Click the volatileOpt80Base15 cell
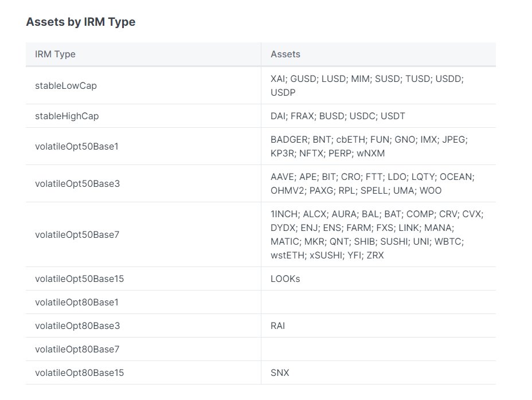Screen dimensions: 532x400 pyautogui.click(x=143, y=373)
